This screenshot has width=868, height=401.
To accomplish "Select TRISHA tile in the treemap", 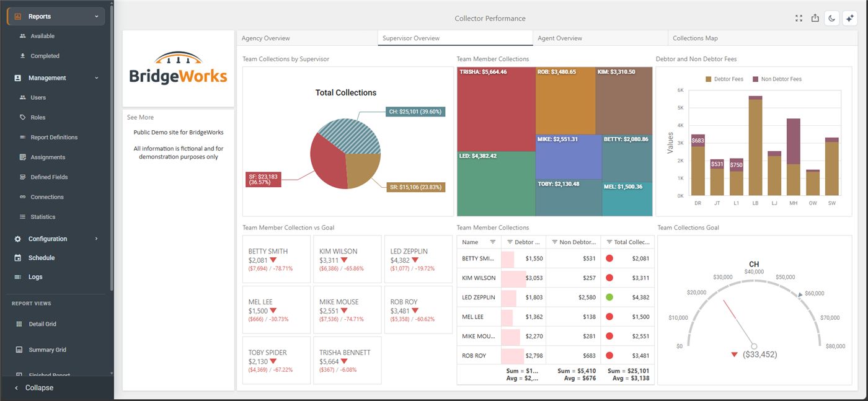I will pos(496,109).
